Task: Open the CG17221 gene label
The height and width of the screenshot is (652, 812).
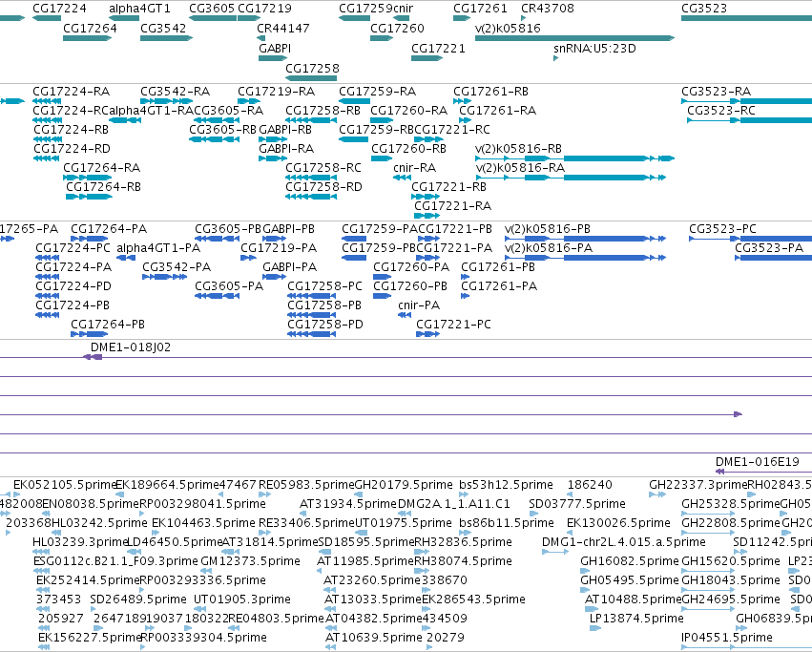Action: tap(438, 48)
